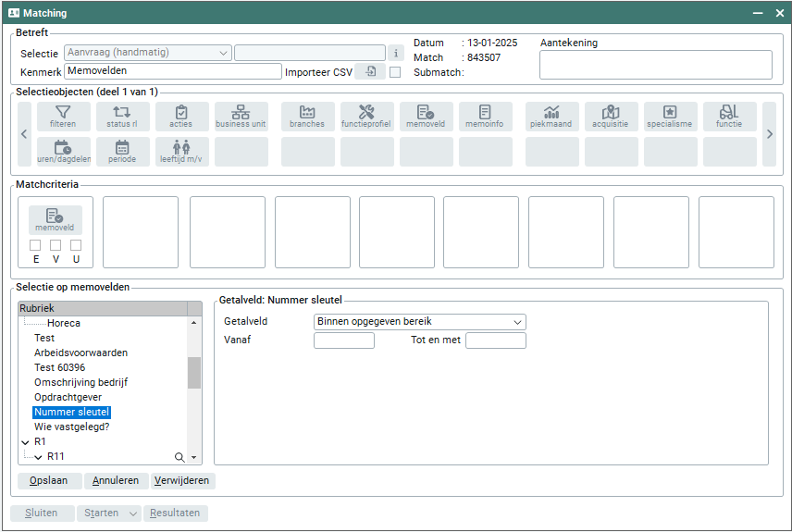Viewport: 792px width, 532px height.
Task: Click into the Vanaf input field
Action: (344, 340)
